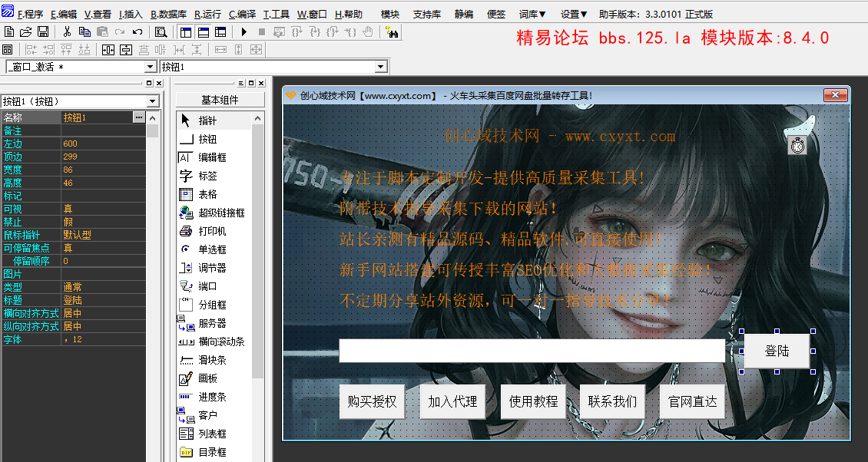Viewport: 868px width, 462px height.
Task: Select the 列表框 list box component
Action: [x=214, y=434]
